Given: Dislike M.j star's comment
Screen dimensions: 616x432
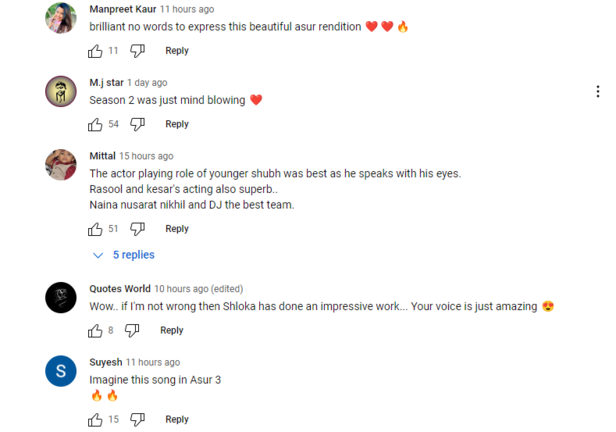Looking at the screenshot, I should [138, 124].
